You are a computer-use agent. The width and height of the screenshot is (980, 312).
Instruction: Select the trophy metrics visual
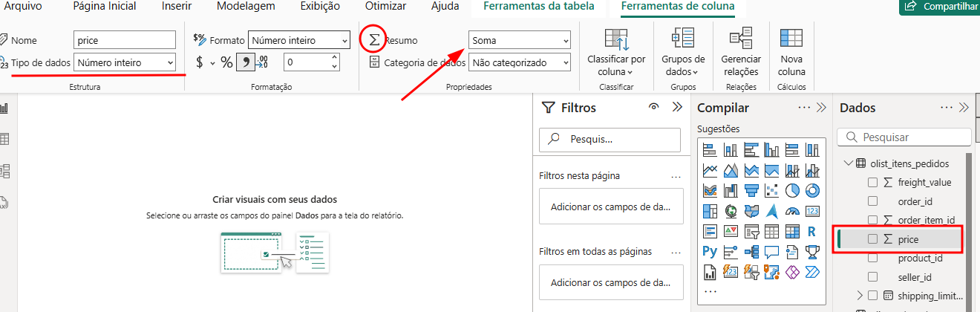[812, 253]
